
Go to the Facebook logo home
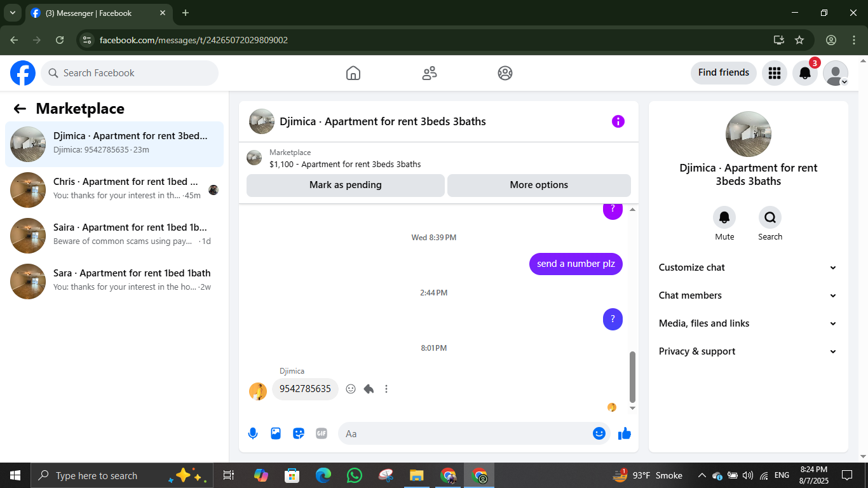(23, 73)
